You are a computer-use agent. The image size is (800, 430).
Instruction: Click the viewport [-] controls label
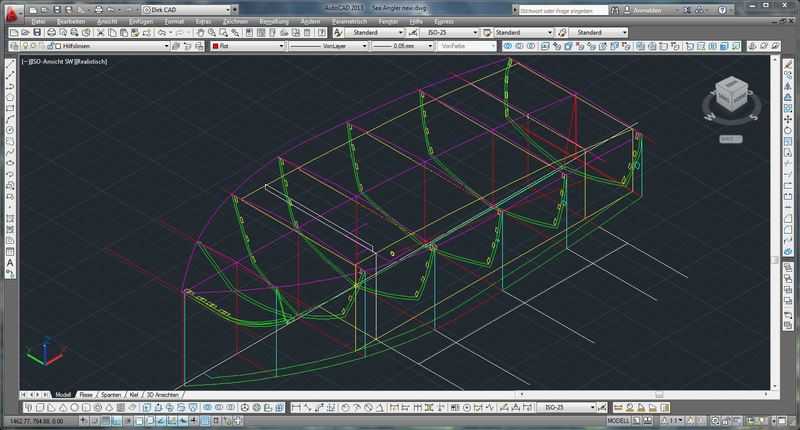[x=24, y=61]
